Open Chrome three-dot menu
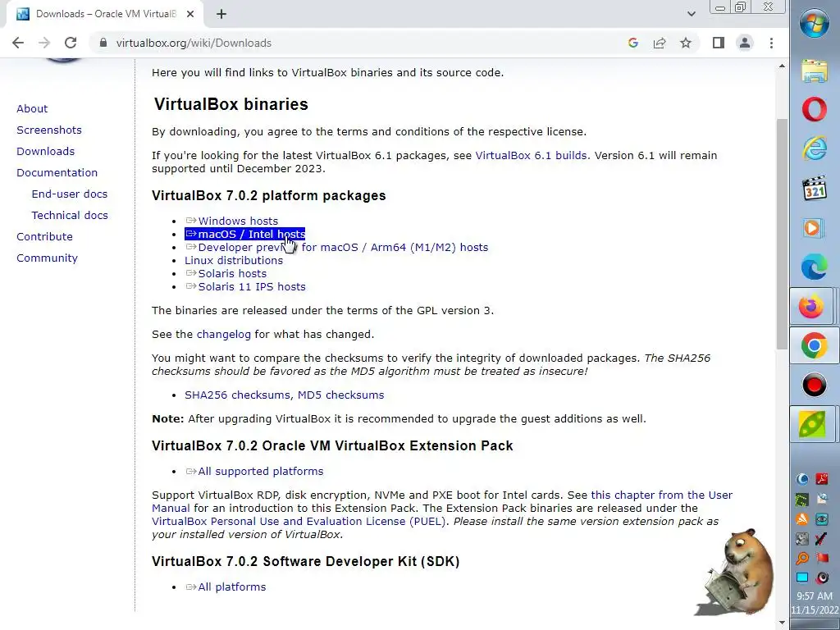Viewport: 840px width, 630px height. click(x=771, y=43)
